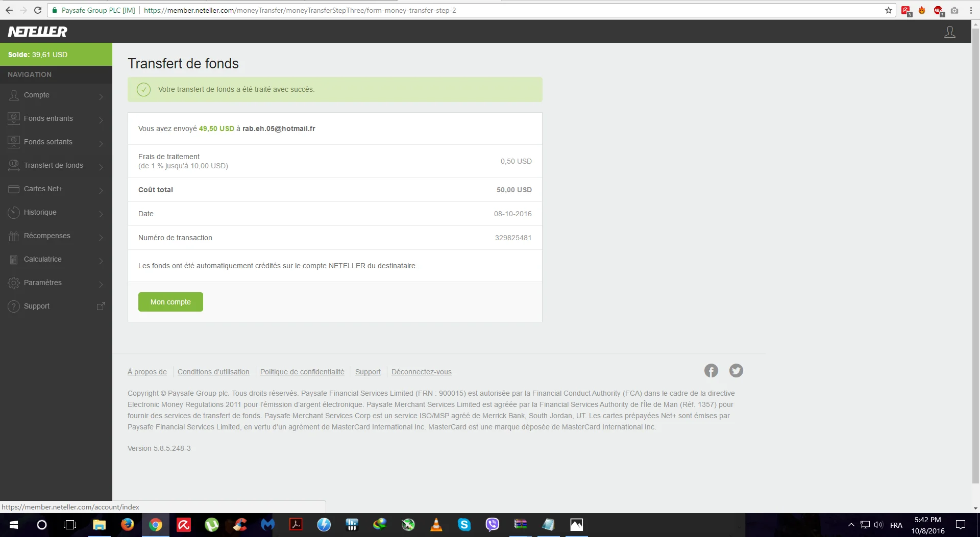
Task: Select Cartes Net+ in the sidebar
Action: (x=43, y=189)
